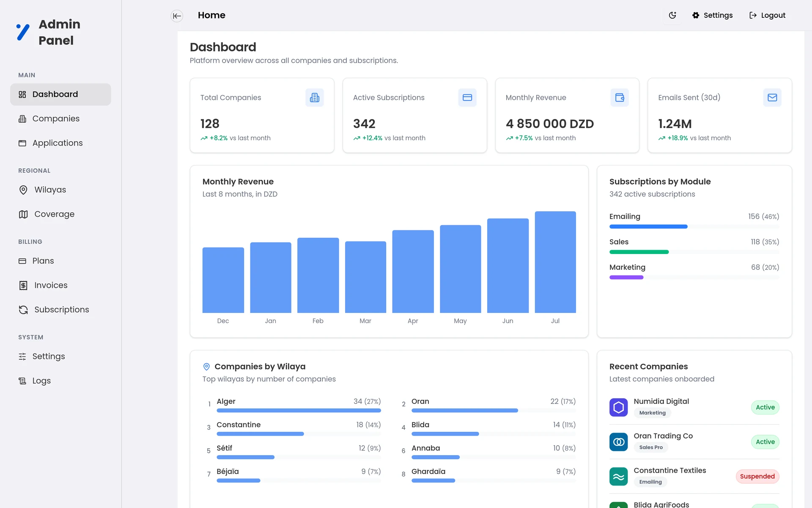Click the Admin Panel logo mark
The image size is (812, 508).
click(23, 32)
